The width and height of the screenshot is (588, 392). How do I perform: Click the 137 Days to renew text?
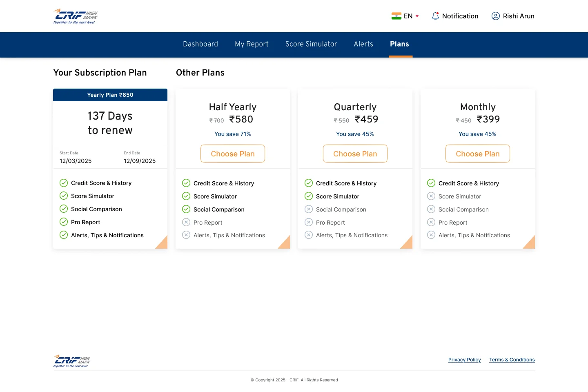click(x=110, y=123)
